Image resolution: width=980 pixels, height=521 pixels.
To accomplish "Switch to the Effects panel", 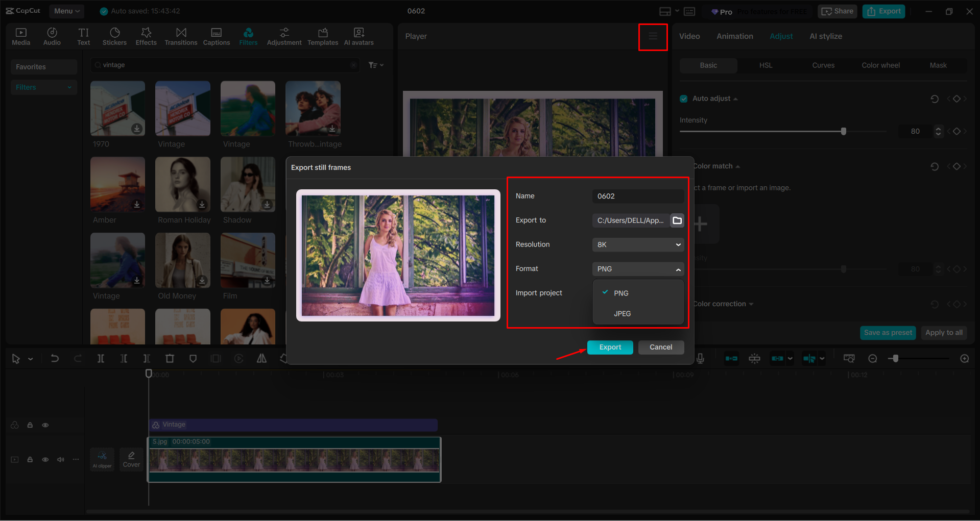I will point(146,36).
